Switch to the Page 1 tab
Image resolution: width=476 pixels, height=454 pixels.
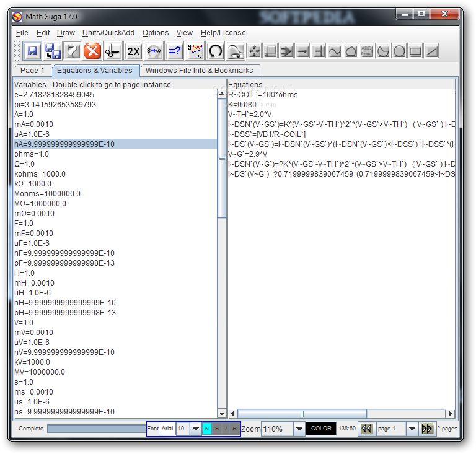[32, 71]
